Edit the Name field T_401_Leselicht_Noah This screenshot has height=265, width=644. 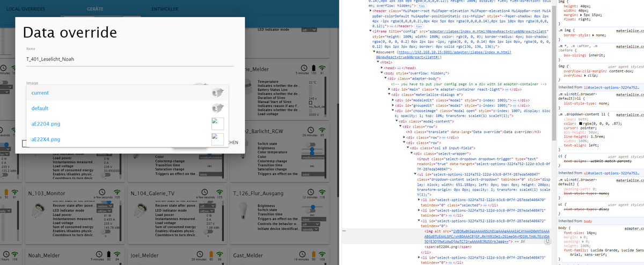[130, 59]
